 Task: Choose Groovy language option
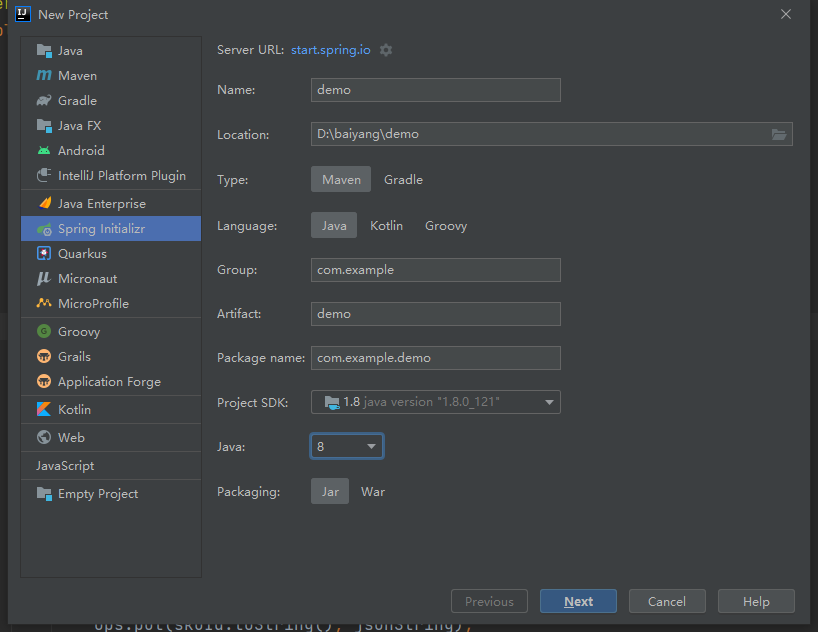[446, 225]
